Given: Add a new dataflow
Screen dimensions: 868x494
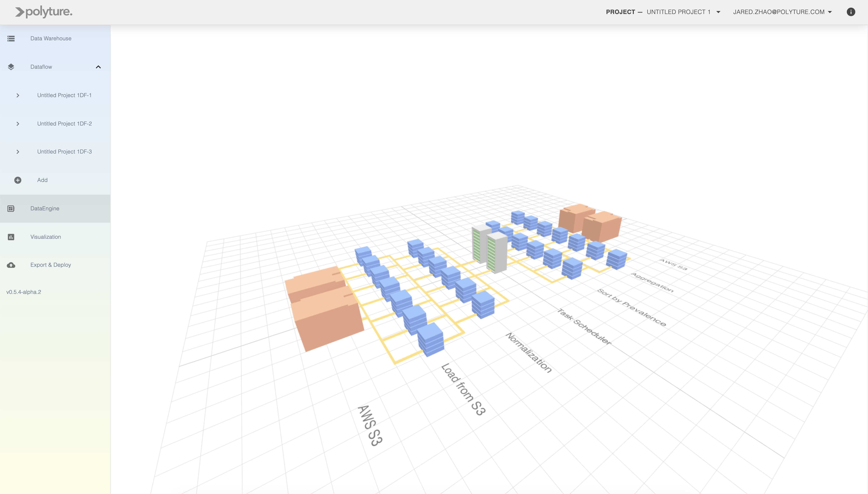Looking at the screenshot, I should 55,180.
